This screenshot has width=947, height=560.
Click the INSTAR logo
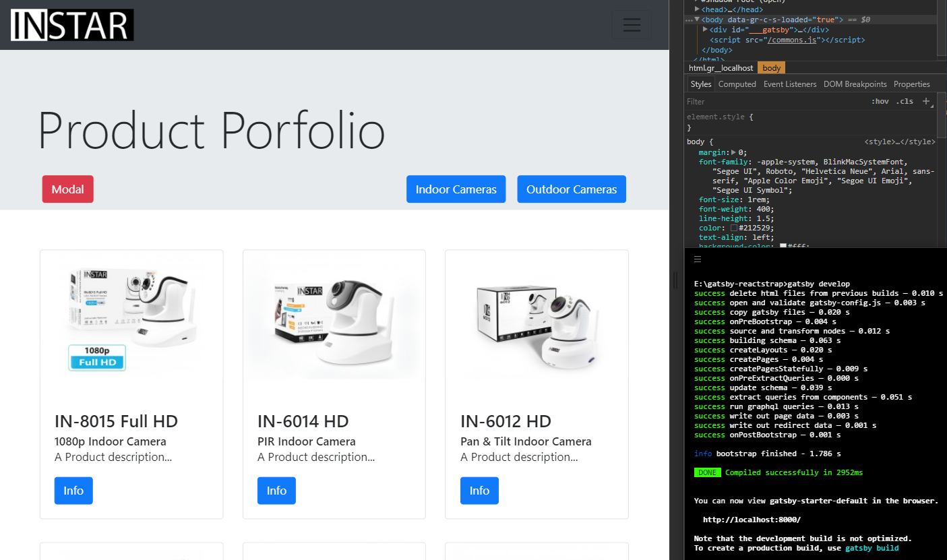(x=72, y=25)
